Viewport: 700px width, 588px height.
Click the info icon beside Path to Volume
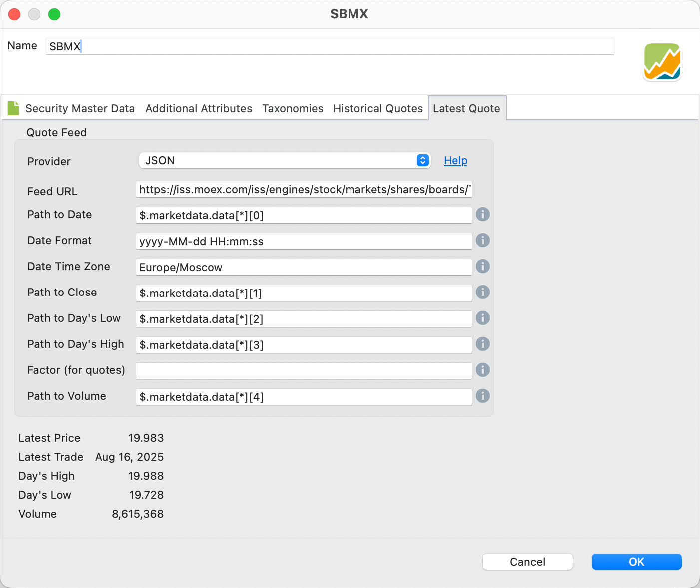[483, 396]
